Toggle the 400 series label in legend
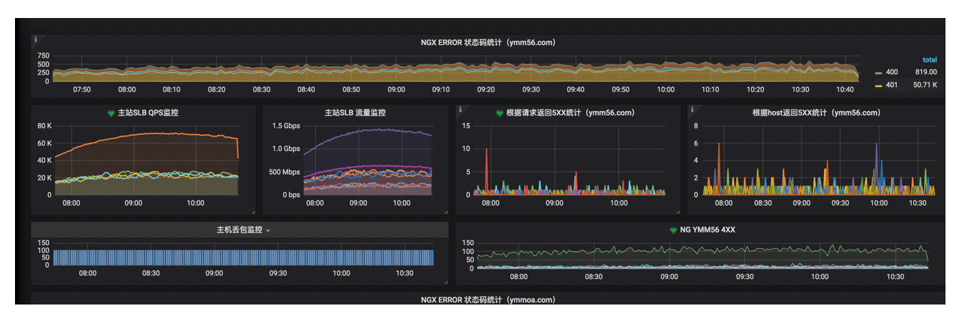 pyautogui.click(x=891, y=72)
